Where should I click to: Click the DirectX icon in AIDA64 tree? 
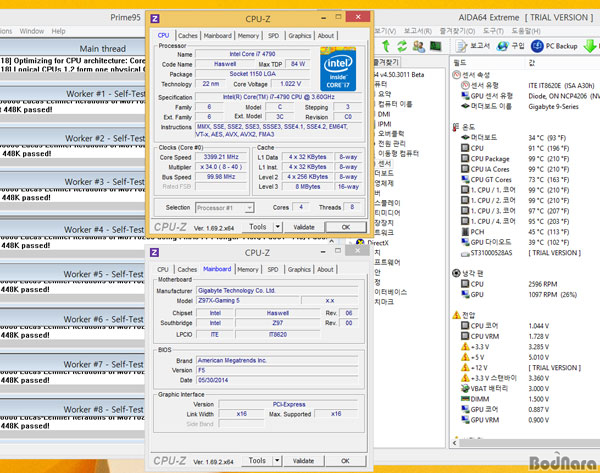pos(360,242)
